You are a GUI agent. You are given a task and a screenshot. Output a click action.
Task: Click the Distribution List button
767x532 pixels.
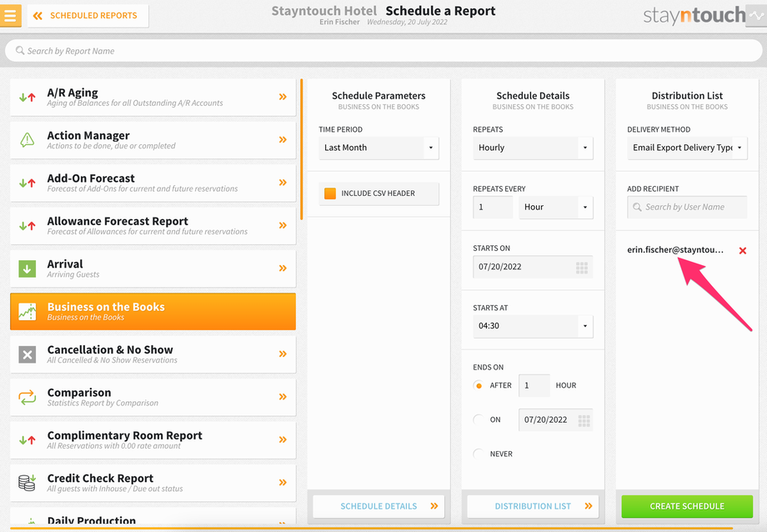coord(533,506)
